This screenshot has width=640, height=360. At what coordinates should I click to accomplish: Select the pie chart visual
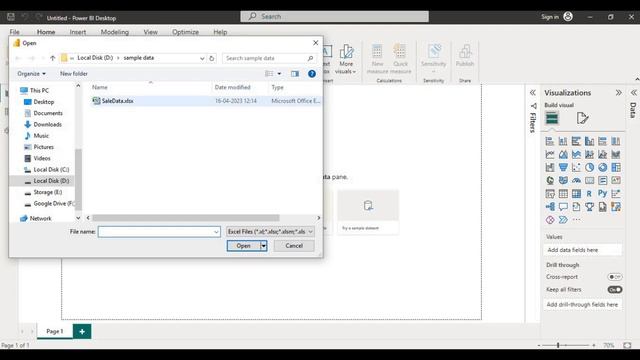pos(589,167)
